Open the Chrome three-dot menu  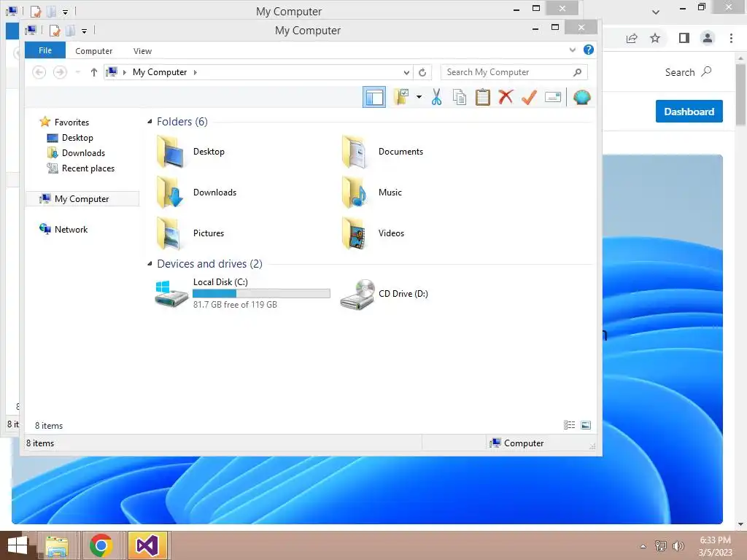pos(731,38)
